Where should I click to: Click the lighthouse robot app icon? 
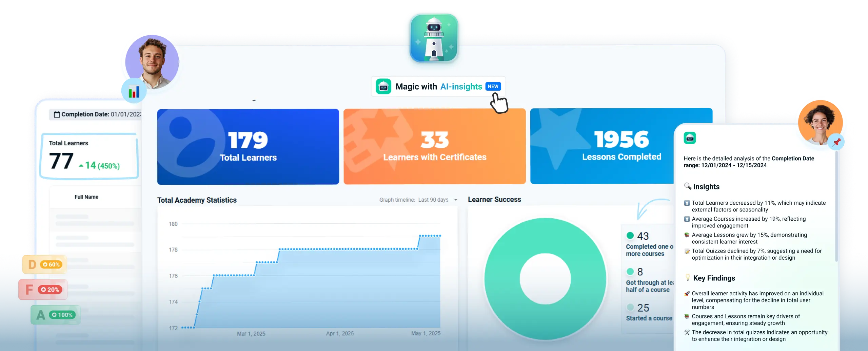[434, 37]
